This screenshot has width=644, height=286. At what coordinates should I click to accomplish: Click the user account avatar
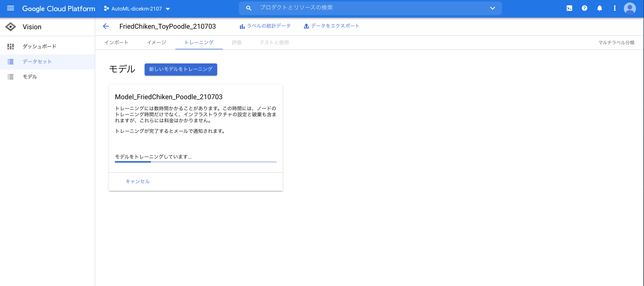click(630, 9)
